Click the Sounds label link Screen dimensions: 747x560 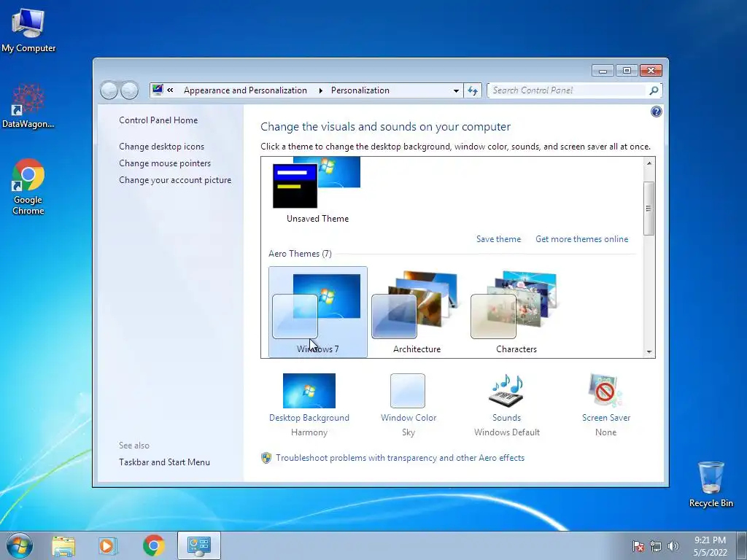click(506, 418)
